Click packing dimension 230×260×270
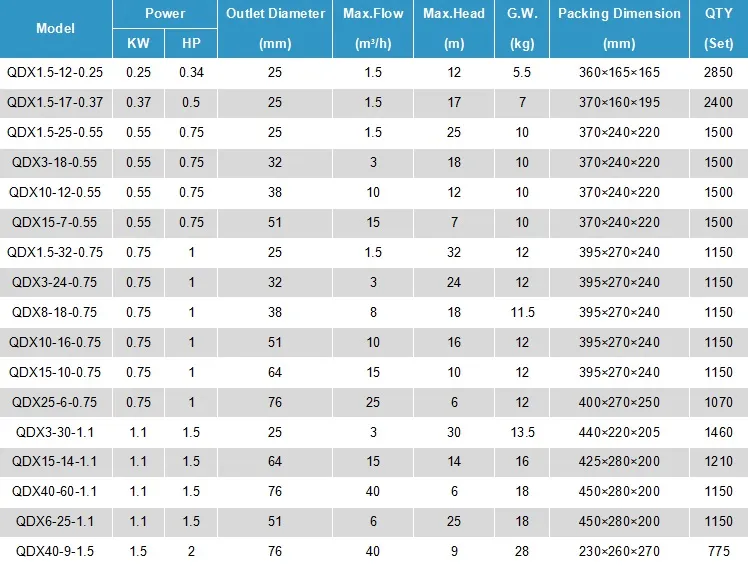The height and width of the screenshot is (568, 748). pos(619,551)
